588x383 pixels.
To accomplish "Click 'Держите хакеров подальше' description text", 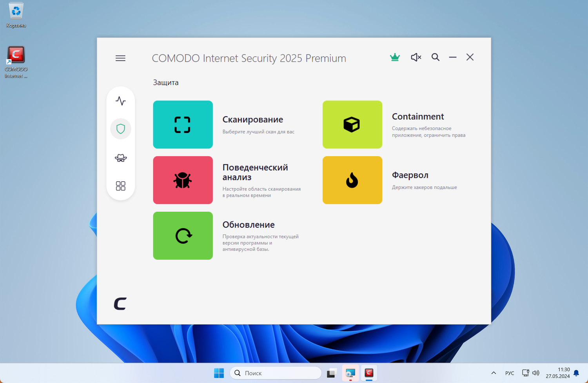I will coord(425,188).
